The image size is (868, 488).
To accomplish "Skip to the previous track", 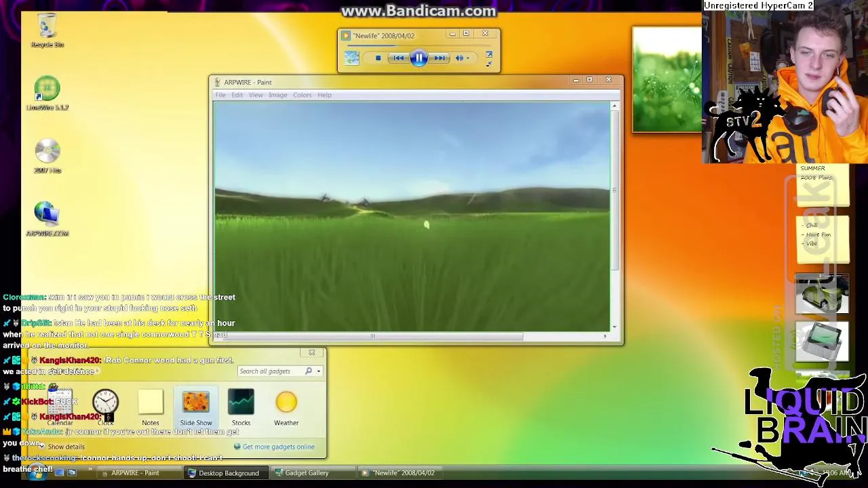I will tap(398, 58).
